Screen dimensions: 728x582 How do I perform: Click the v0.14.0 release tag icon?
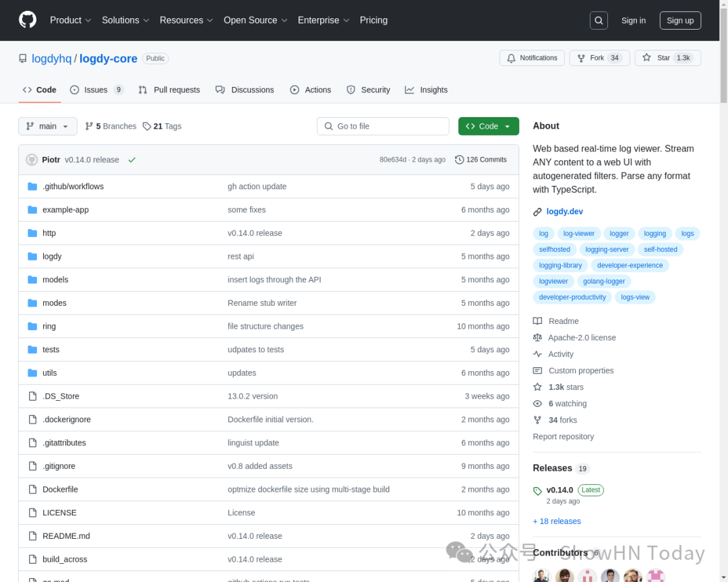pyautogui.click(x=538, y=490)
